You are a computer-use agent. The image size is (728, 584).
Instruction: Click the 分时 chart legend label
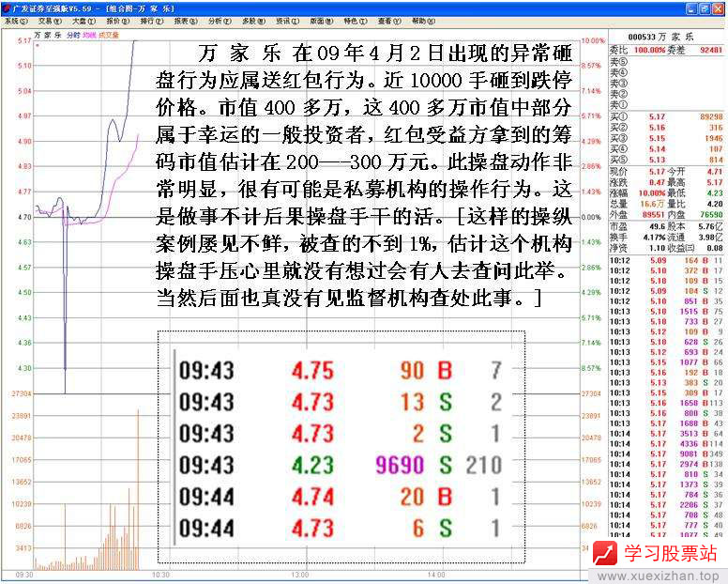click(73, 36)
